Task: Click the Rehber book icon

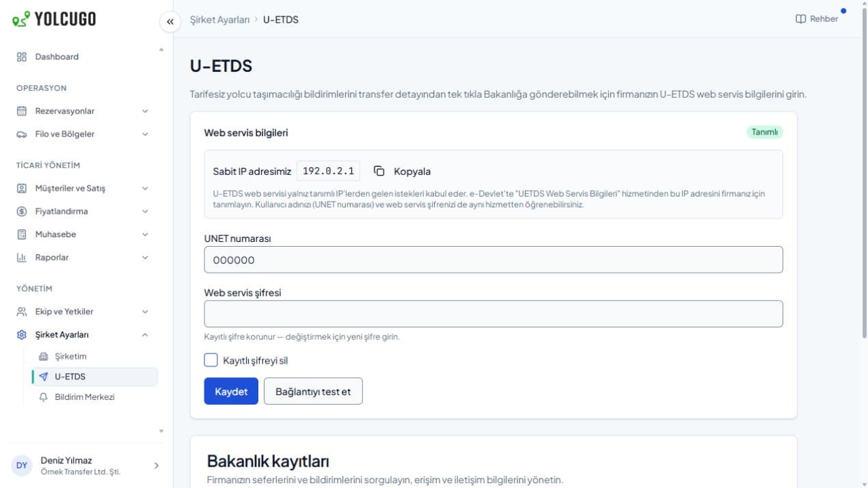Action: click(x=801, y=19)
